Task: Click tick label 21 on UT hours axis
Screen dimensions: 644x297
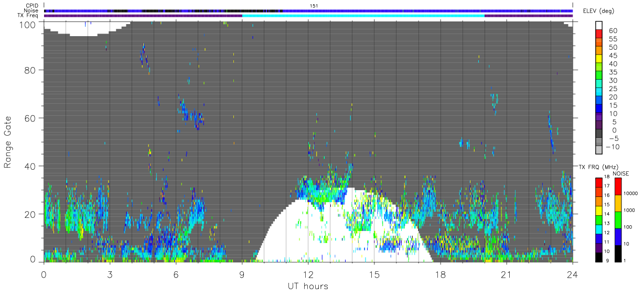Action: pos(506,274)
